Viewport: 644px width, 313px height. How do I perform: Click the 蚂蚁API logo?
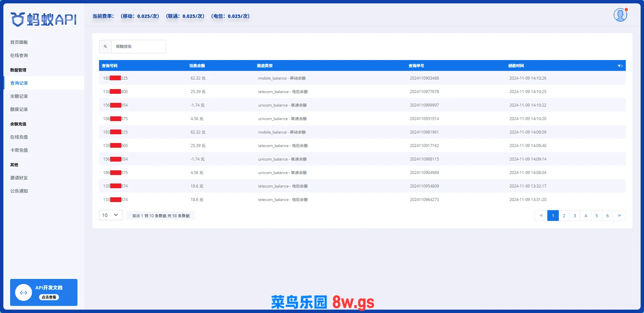pyautogui.click(x=43, y=20)
